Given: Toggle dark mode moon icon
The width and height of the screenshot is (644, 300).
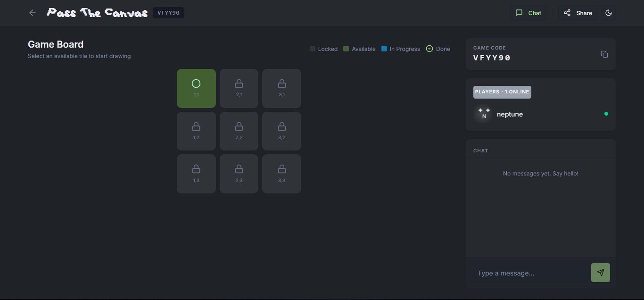Looking at the screenshot, I should [608, 13].
